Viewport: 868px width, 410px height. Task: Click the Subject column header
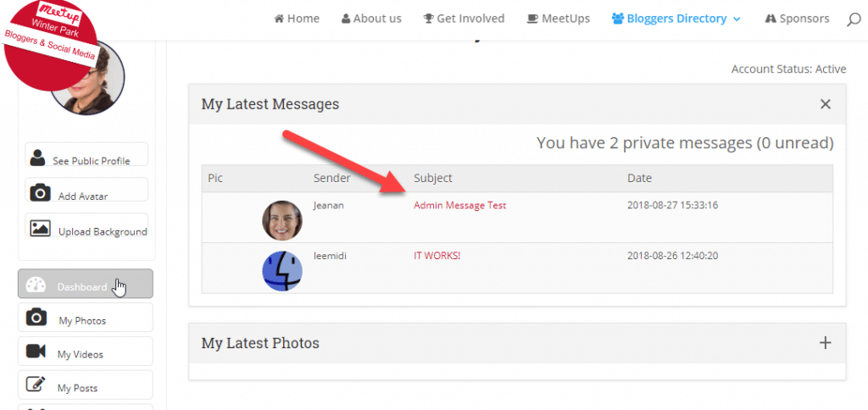[433, 178]
